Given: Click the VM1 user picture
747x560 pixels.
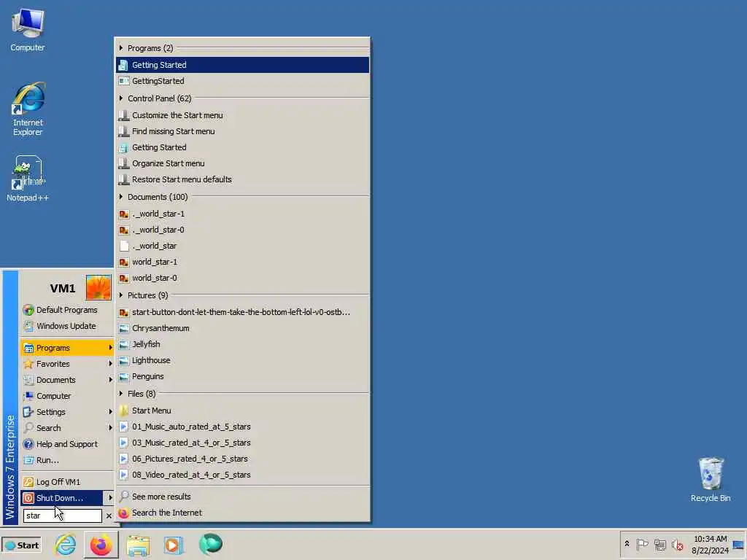Looking at the screenshot, I should point(98,287).
